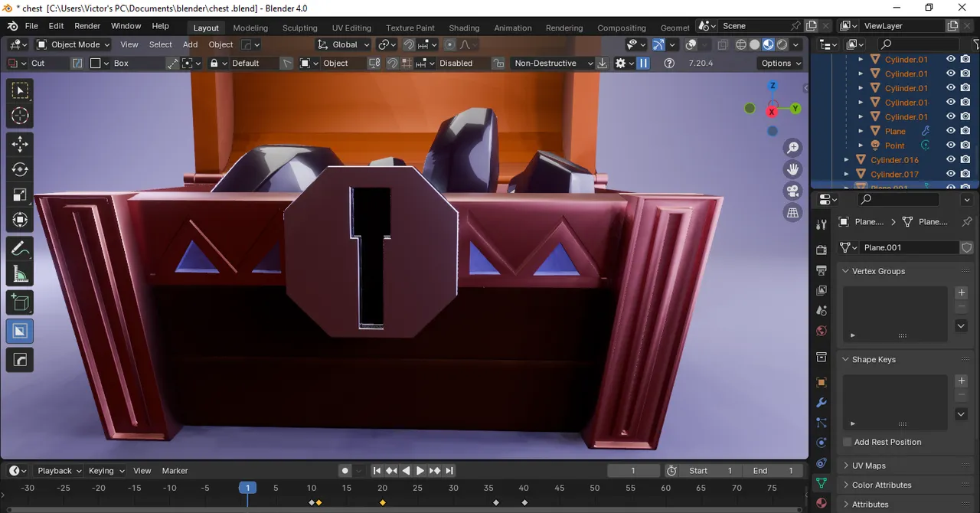Open the Scene properties tab
The height and width of the screenshot is (513, 980).
coord(822,311)
